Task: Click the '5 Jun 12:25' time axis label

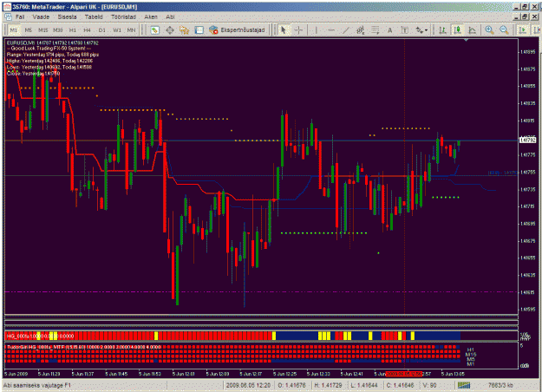Action: (284, 374)
